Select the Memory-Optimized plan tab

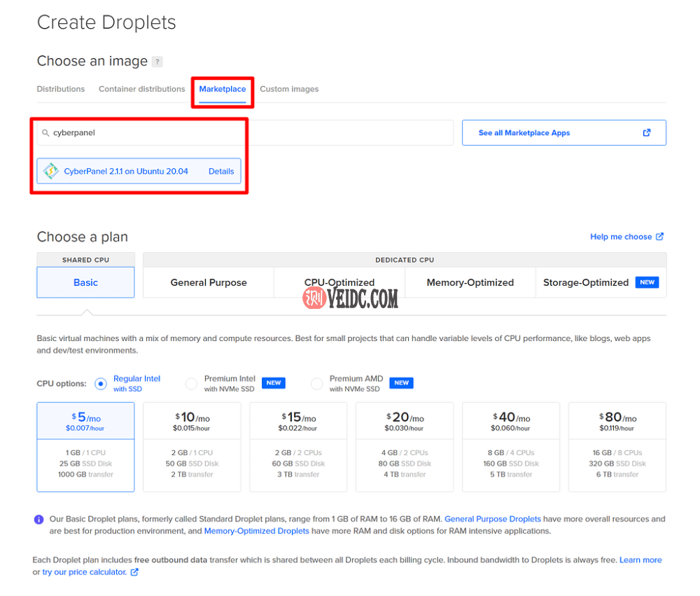pyautogui.click(x=470, y=282)
